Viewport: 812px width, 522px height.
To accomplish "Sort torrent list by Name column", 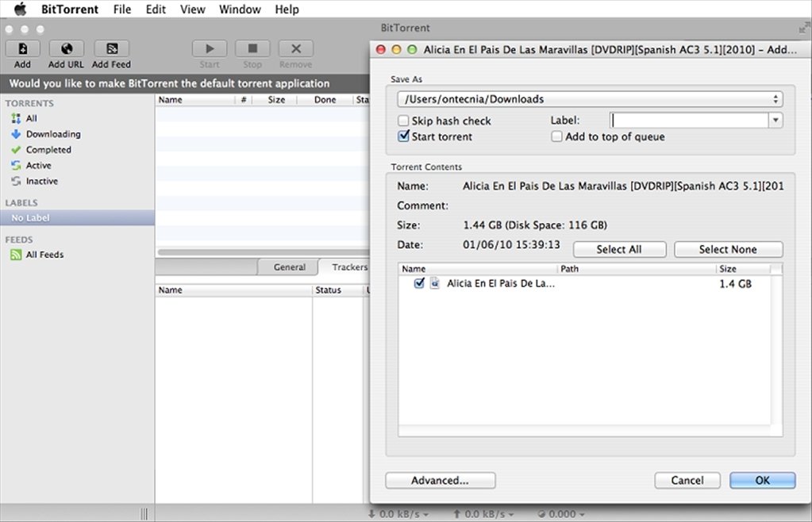I will 195,99.
